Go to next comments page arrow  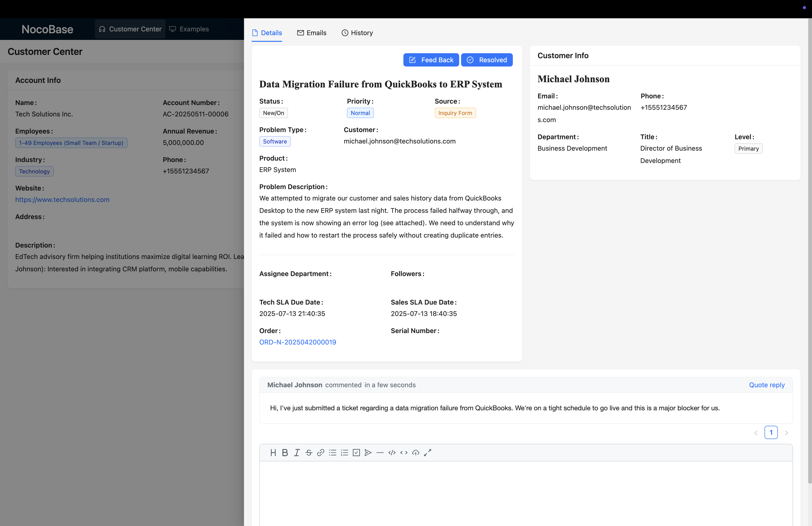point(786,433)
